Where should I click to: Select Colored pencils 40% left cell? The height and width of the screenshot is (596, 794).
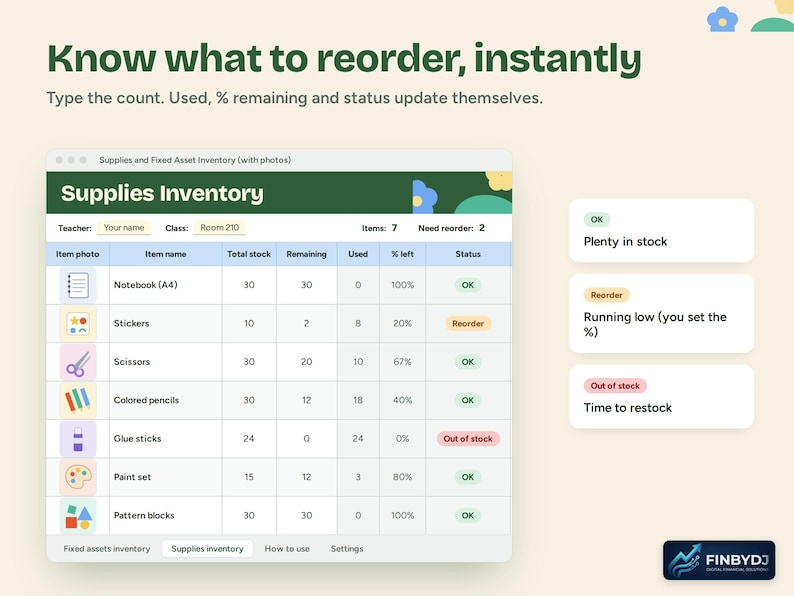pyautogui.click(x=403, y=400)
